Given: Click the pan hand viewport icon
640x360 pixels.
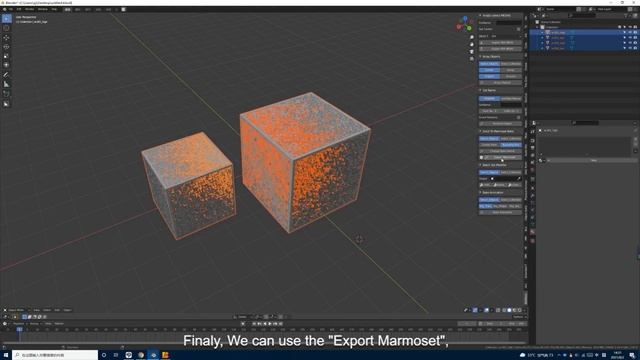Looking at the screenshot, I should (472, 44).
